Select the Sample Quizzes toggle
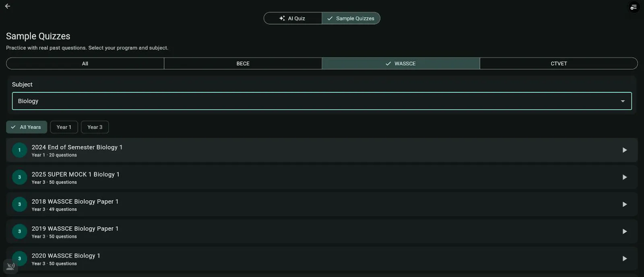Viewport: 644px width, 277px height. click(x=351, y=18)
